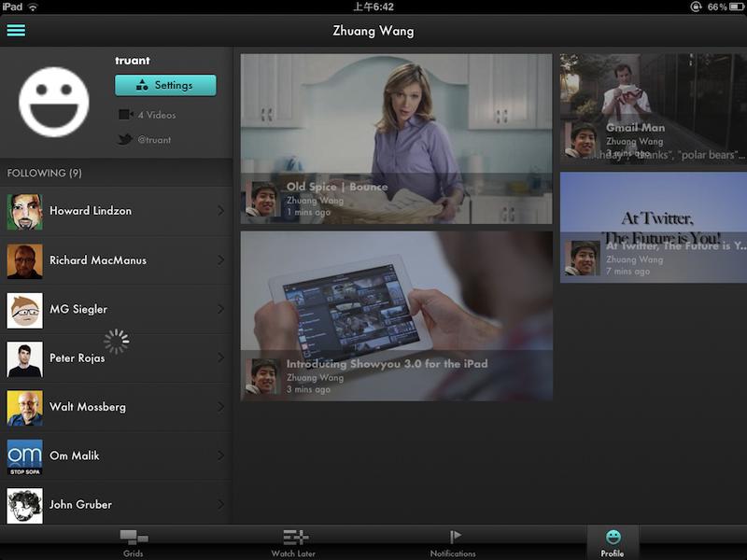747x560 pixels.
Task: Tap MG Siegler's cartoon avatar
Action: [x=25, y=310]
